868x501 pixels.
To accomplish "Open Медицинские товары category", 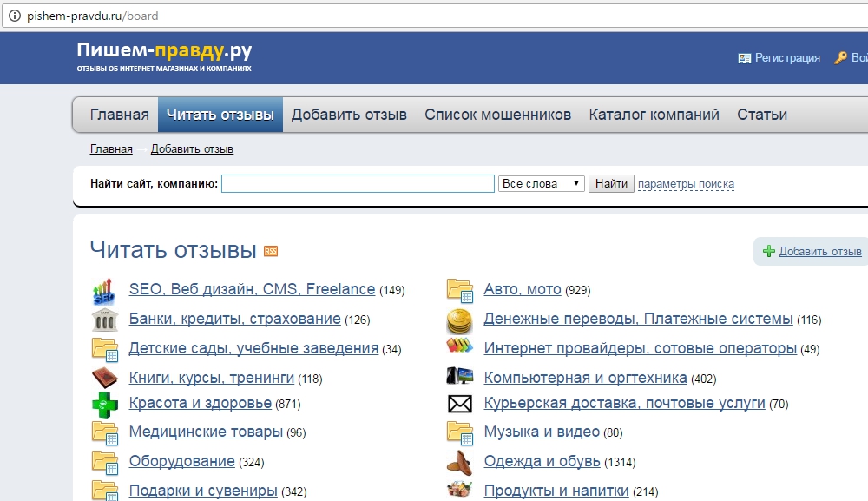I will (x=206, y=432).
